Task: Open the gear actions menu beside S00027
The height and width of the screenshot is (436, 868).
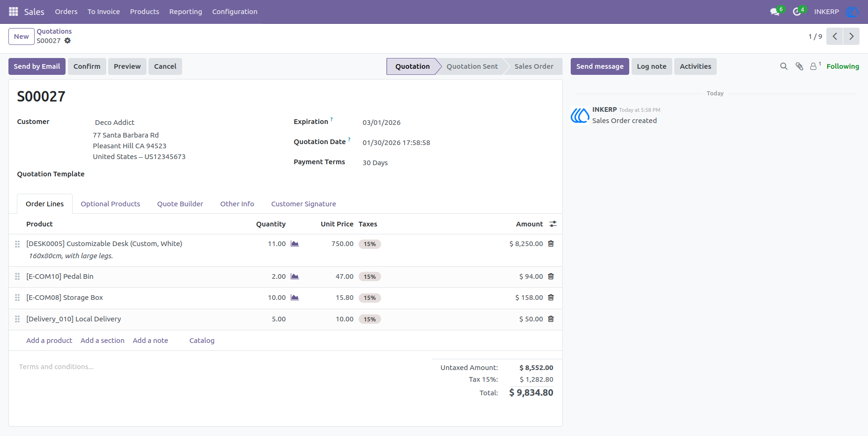Action: coord(67,41)
